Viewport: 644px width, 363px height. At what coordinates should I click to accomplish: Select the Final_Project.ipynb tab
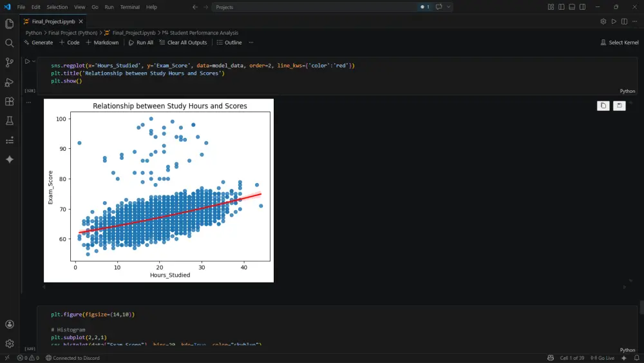tap(53, 21)
